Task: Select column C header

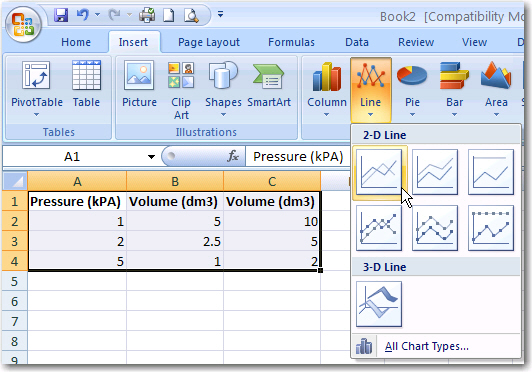Action: [x=272, y=181]
